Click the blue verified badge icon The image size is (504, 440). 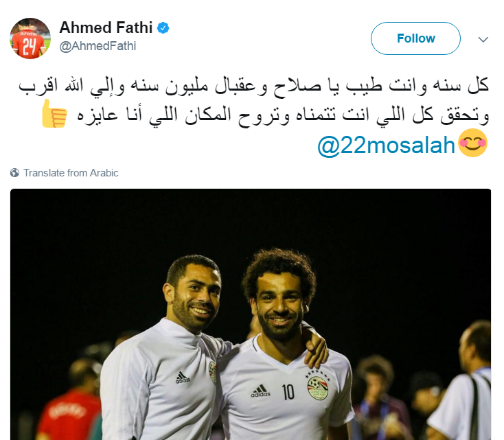coord(163,28)
